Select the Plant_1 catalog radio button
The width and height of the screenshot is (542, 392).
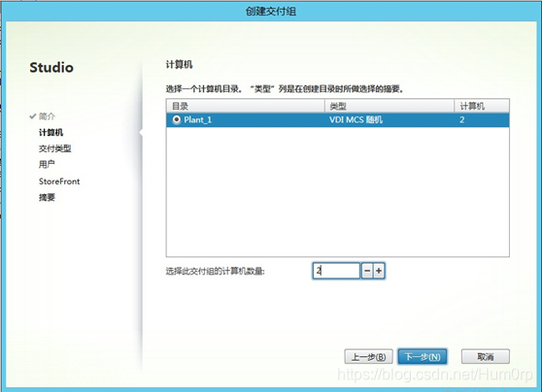click(176, 120)
